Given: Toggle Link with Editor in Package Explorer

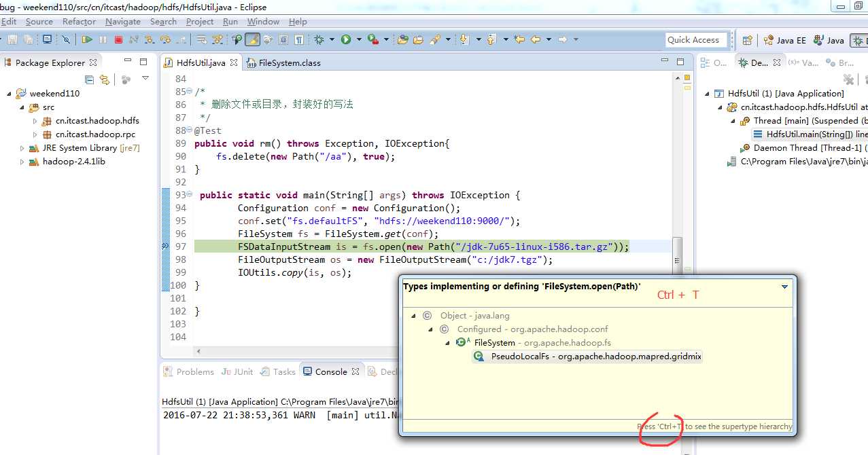Looking at the screenshot, I should [105, 79].
